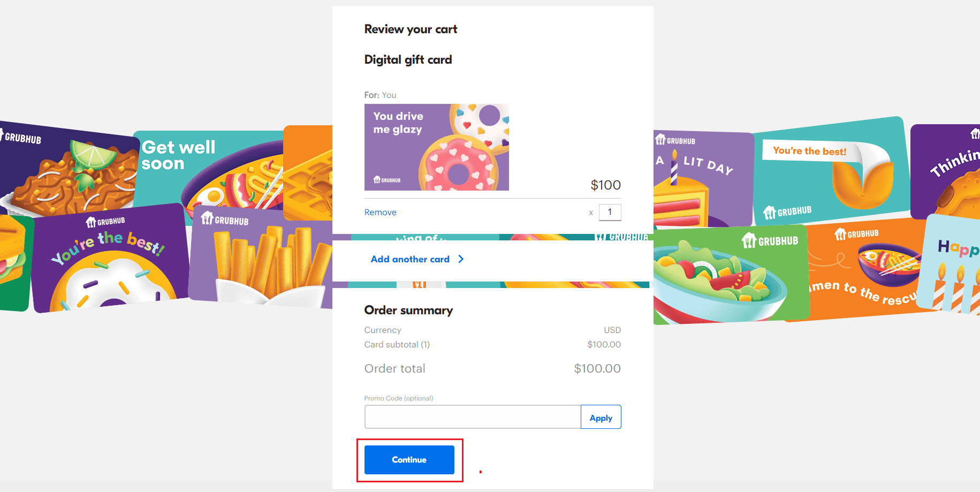Click the Grubhub logo on the glazy donut card

387,180
